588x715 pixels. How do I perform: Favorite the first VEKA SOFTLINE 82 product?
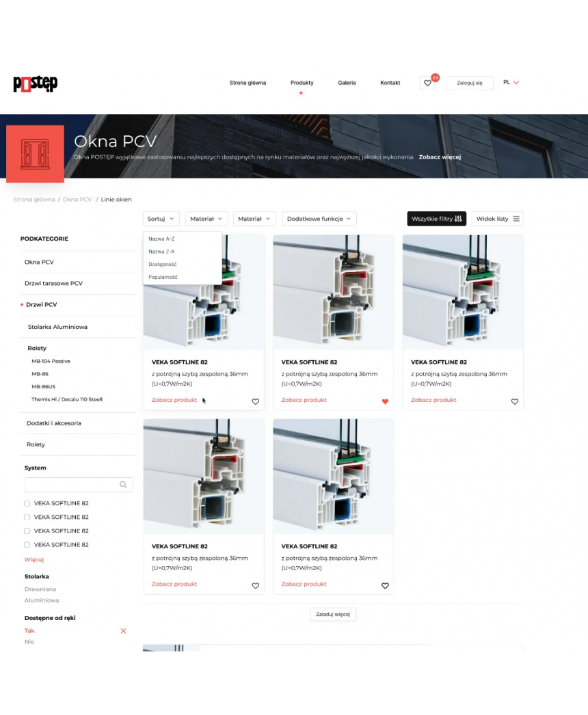[256, 402]
